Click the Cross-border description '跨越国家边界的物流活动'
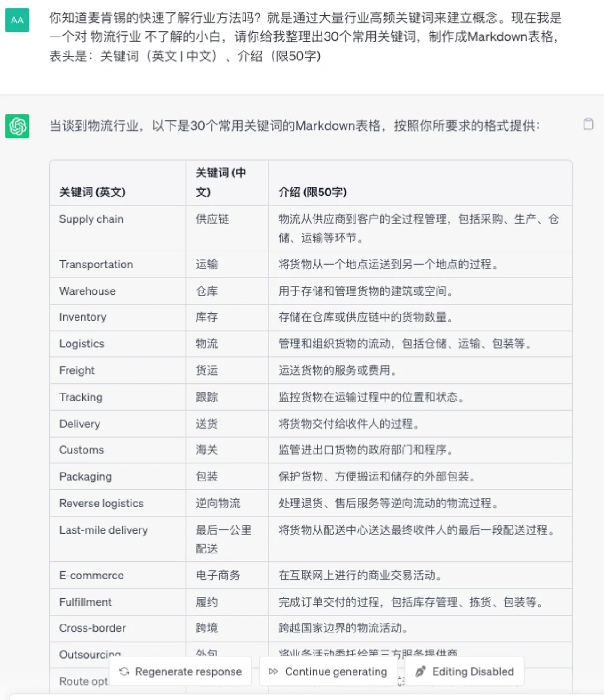Screen dimensions: 604x700 pyautogui.click(x=343, y=628)
